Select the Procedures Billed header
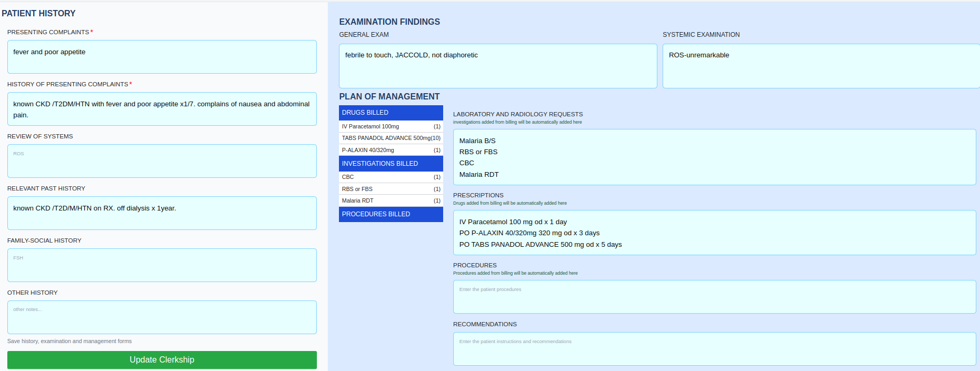Image resolution: width=980 pixels, height=371 pixels. 391,214
